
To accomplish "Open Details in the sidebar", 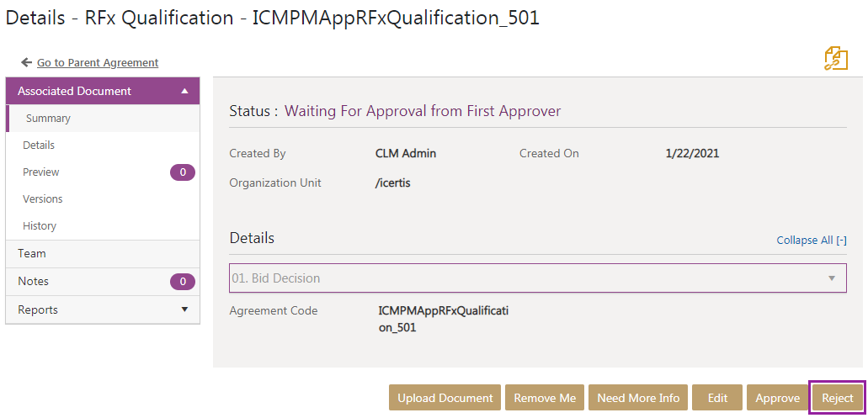I will 39,146.
